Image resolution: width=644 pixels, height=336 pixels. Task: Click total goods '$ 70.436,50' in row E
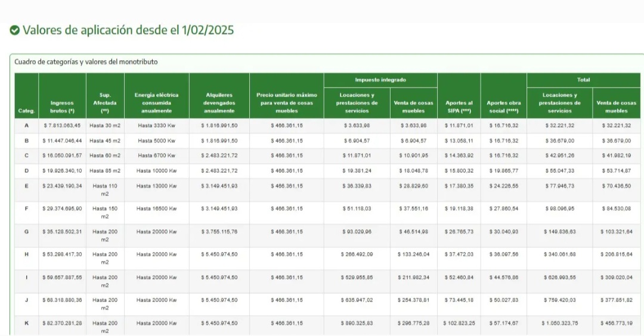[x=616, y=186]
